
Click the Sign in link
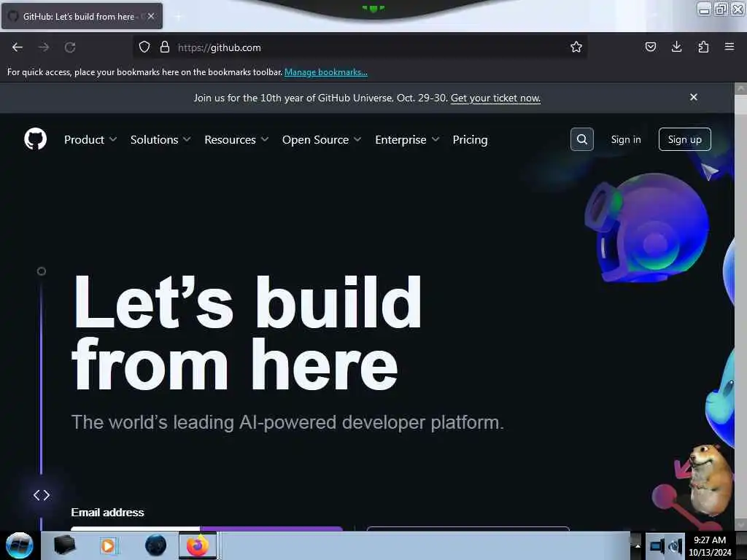tap(625, 139)
